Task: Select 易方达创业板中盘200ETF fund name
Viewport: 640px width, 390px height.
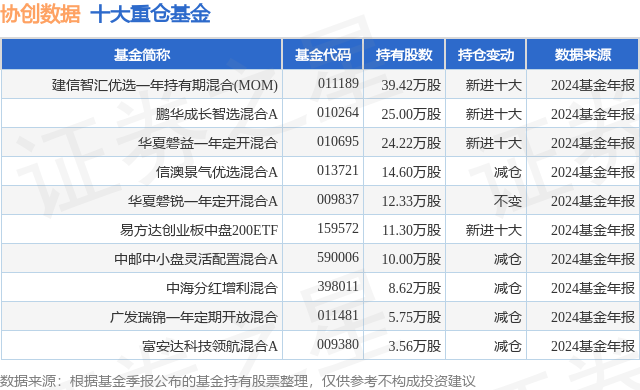Action: click(x=199, y=230)
